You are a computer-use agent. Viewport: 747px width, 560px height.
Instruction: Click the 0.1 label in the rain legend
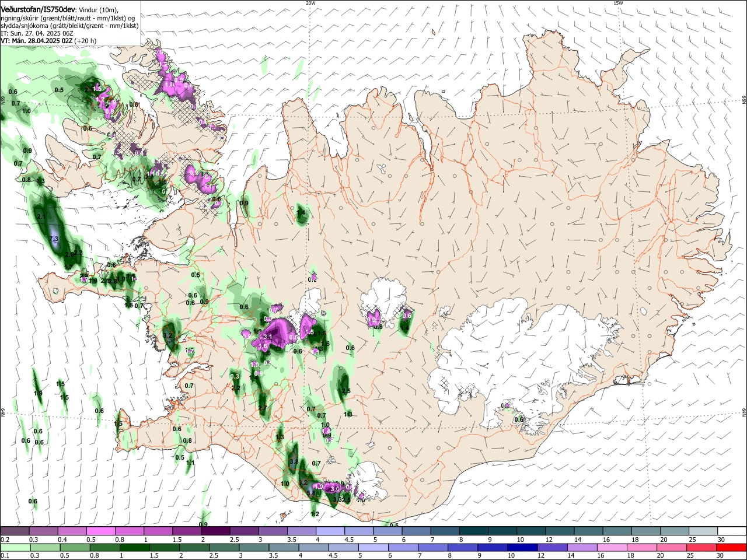tap(5, 555)
